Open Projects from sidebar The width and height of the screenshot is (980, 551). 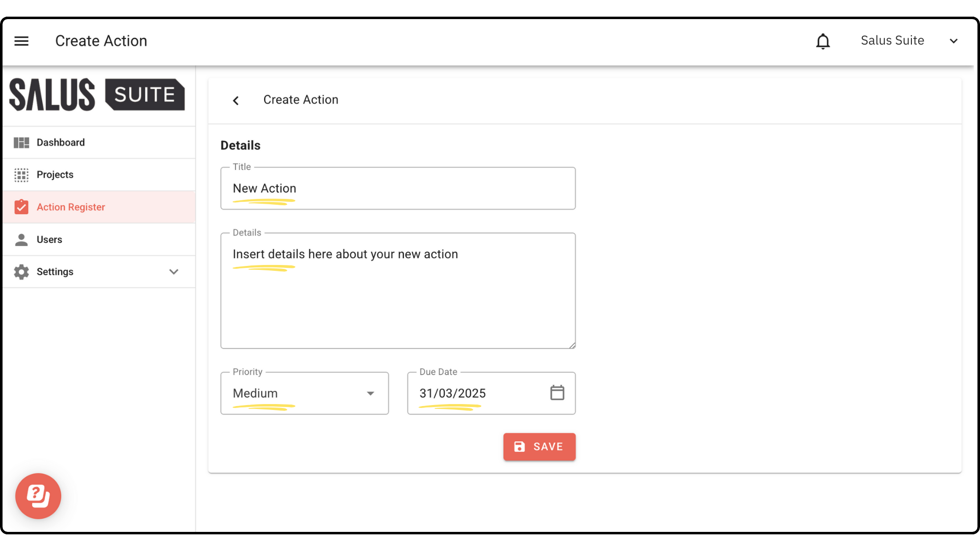55,175
